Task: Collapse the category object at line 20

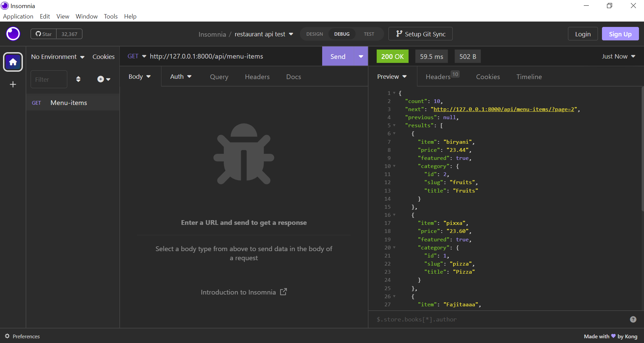Action: click(x=394, y=247)
